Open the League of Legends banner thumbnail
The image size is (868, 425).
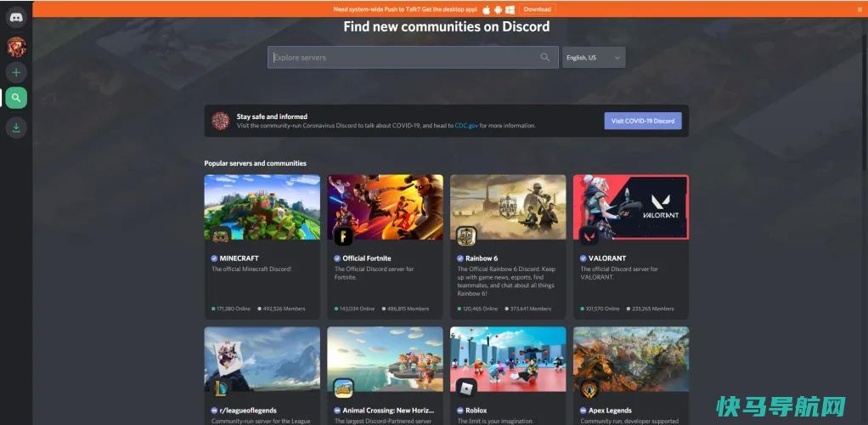coord(262,359)
